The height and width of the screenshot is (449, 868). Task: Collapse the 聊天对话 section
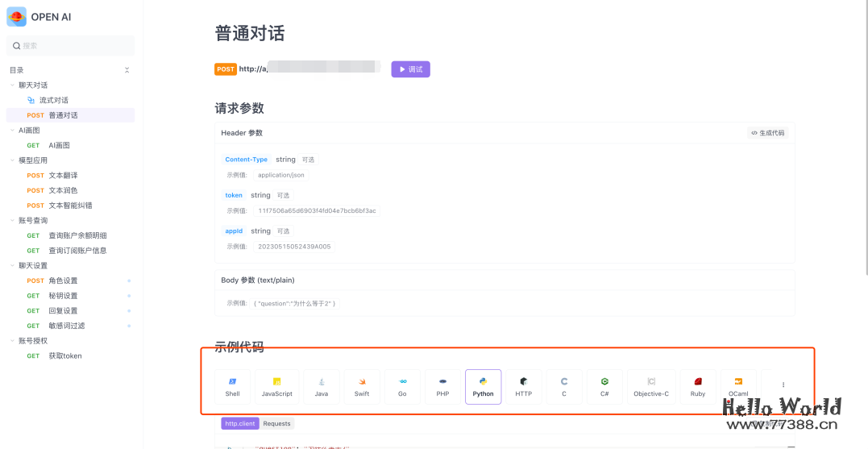13,85
